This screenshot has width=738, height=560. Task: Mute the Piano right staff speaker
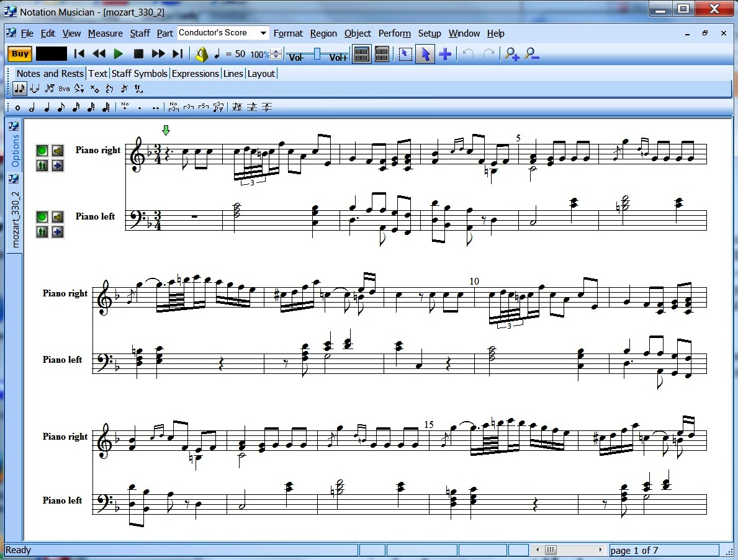point(57,150)
